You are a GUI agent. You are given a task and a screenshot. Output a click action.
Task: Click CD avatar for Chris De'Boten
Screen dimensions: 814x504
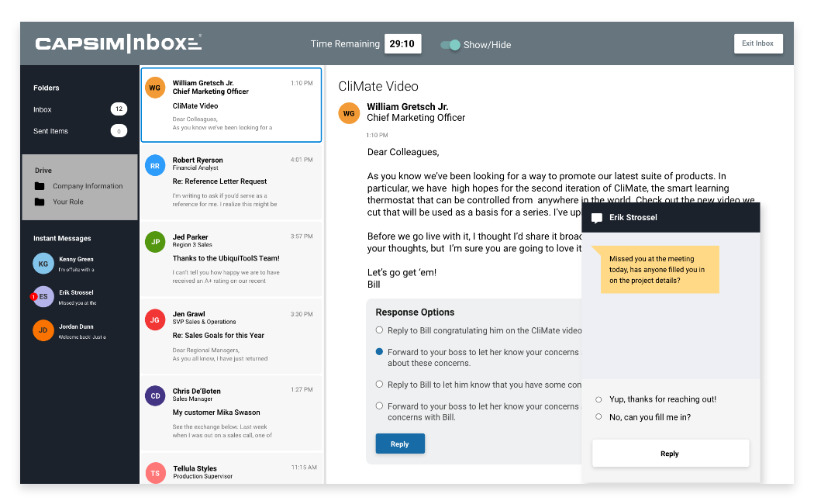[155, 396]
